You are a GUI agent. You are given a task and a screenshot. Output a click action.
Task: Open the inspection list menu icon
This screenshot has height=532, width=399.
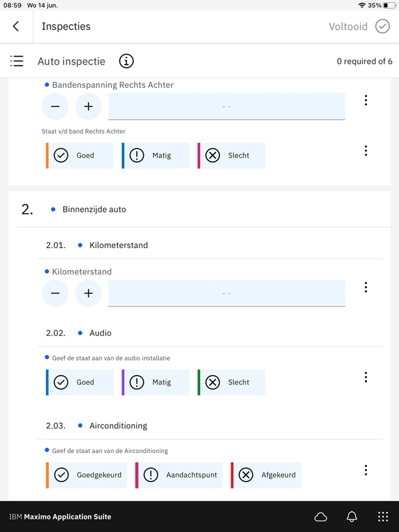click(x=17, y=61)
